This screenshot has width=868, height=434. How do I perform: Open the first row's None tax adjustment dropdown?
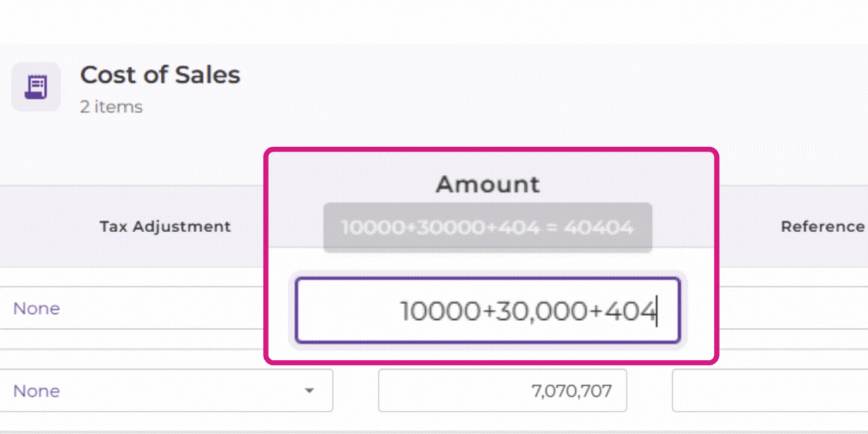[133, 308]
